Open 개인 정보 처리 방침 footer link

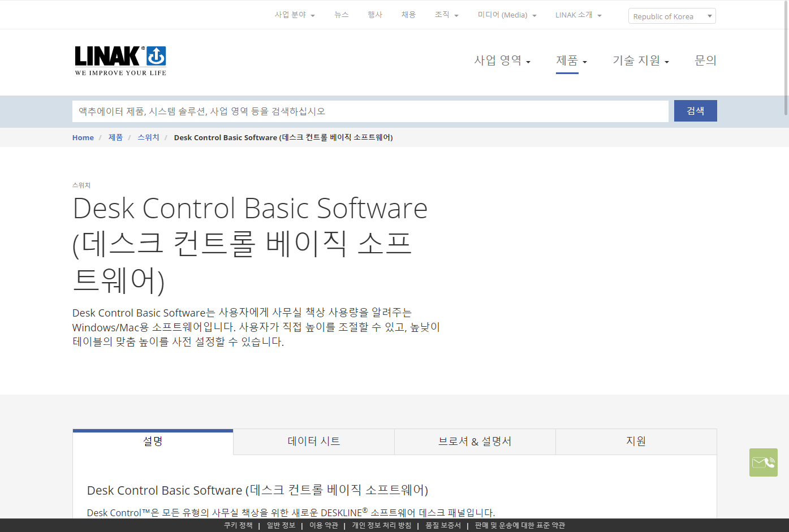pyautogui.click(x=381, y=525)
